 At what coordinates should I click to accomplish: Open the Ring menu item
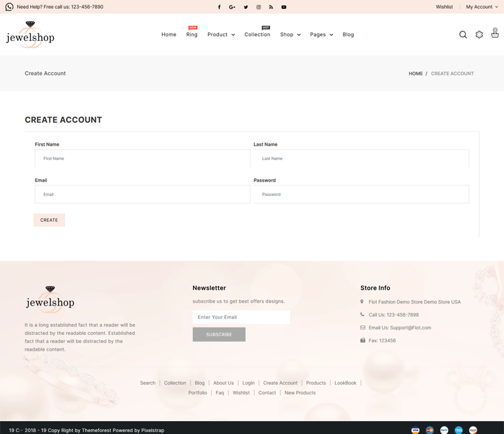(x=191, y=34)
